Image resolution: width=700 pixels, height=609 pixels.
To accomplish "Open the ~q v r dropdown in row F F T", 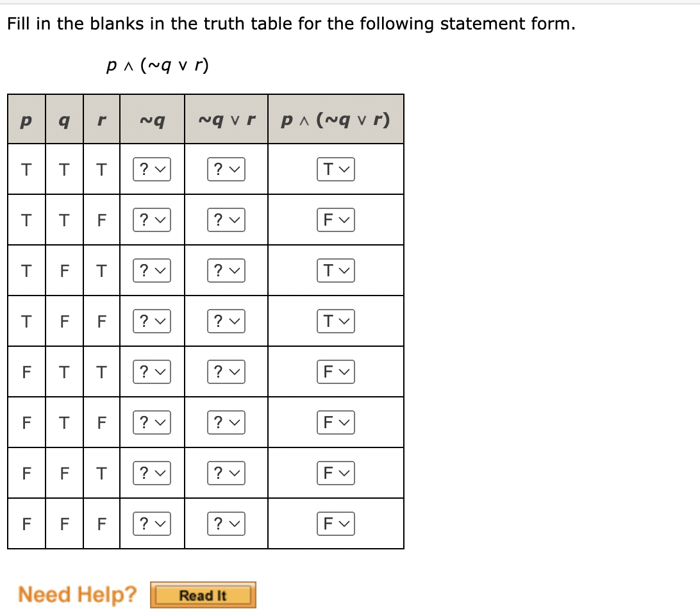I will (226, 472).
